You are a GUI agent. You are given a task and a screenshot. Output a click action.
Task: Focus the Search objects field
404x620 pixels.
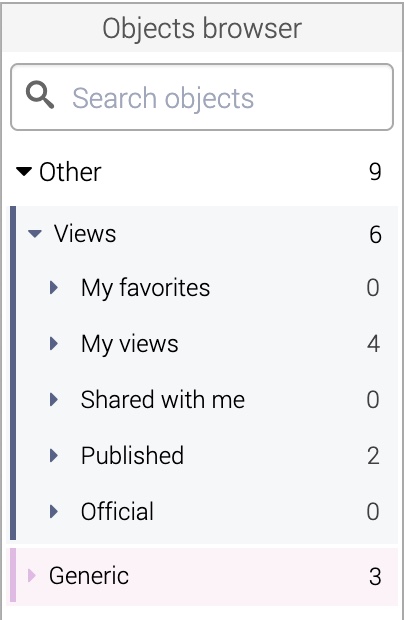coord(202,97)
